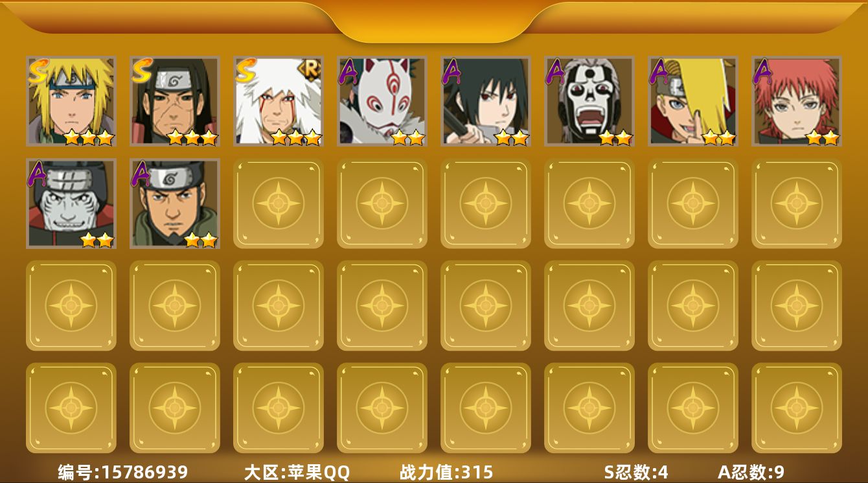Viewport: 868px width, 483px height.
Task: Click the empty slot right of bearded ninja
Action: click(x=279, y=204)
